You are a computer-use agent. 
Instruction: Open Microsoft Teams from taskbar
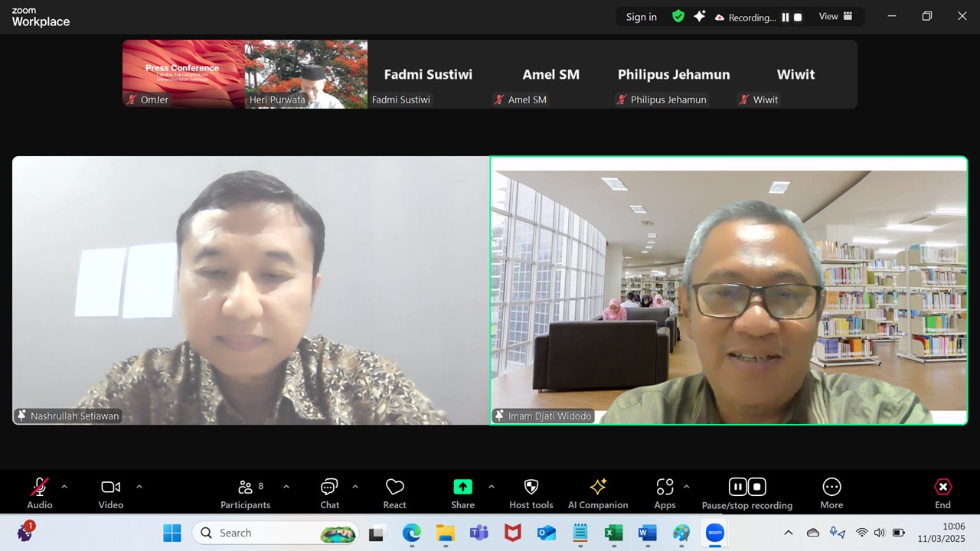click(479, 533)
